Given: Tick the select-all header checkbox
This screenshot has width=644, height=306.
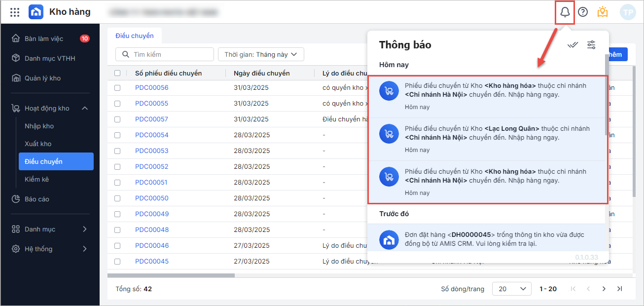Looking at the screenshot, I should (117, 73).
